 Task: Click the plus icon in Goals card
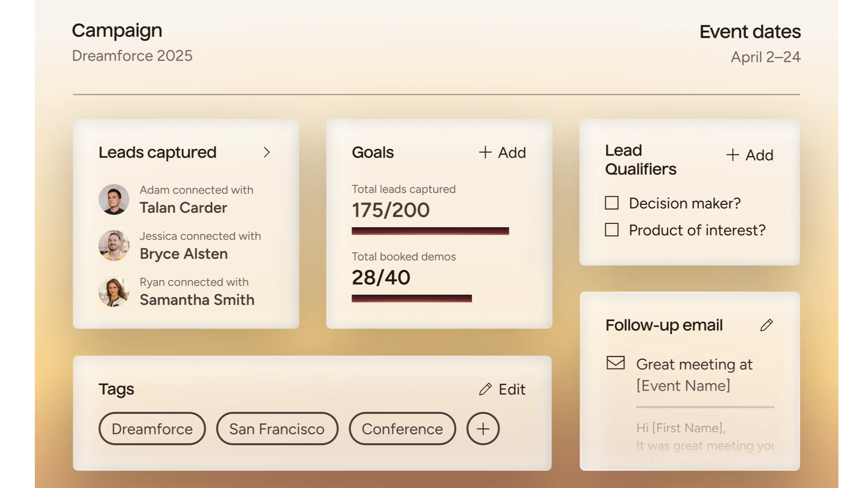pyautogui.click(x=485, y=153)
